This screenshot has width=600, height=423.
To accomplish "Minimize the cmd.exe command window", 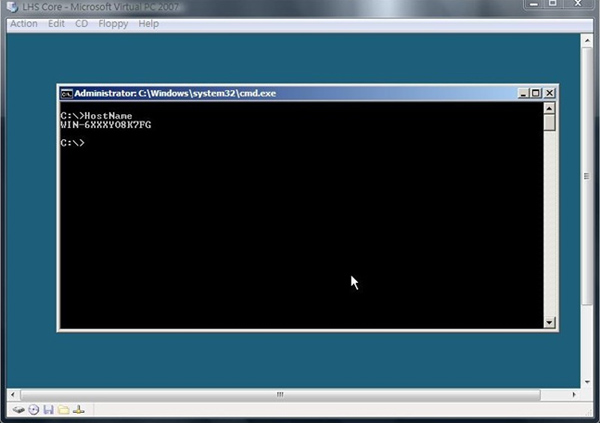I will coord(523,93).
